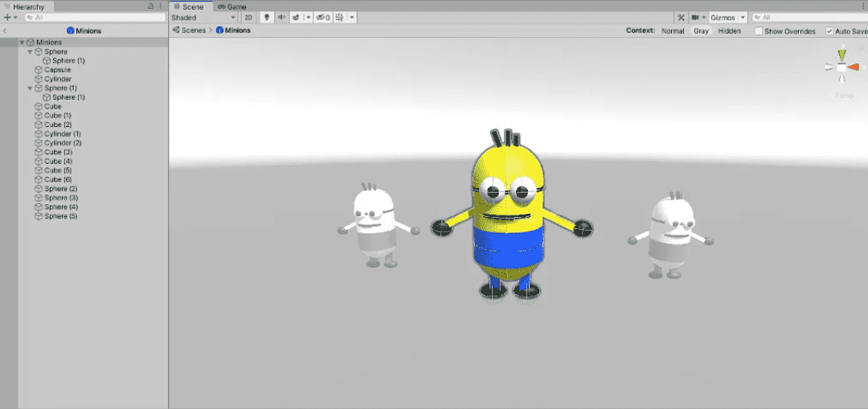The image size is (868, 409).
Task: Click the cube icon beside Cylinder (2)
Action: [39, 143]
